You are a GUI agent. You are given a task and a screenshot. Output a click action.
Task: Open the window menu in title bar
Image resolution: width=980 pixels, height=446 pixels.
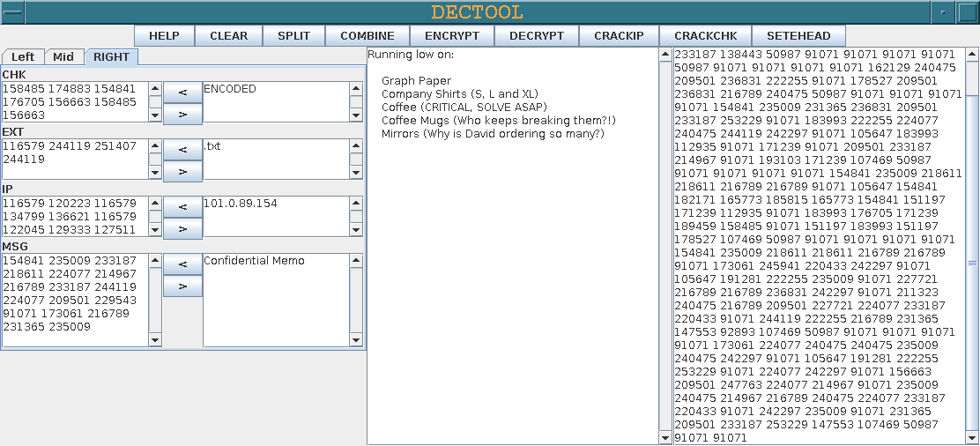point(13,12)
